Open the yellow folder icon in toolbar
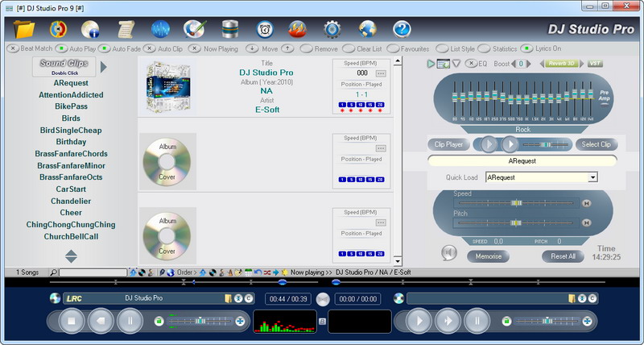 click(x=25, y=30)
